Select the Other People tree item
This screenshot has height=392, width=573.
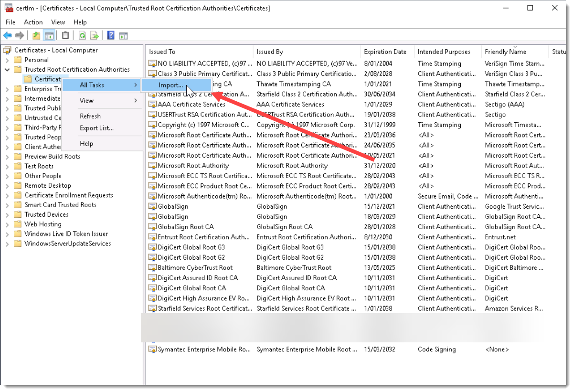click(43, 176)
